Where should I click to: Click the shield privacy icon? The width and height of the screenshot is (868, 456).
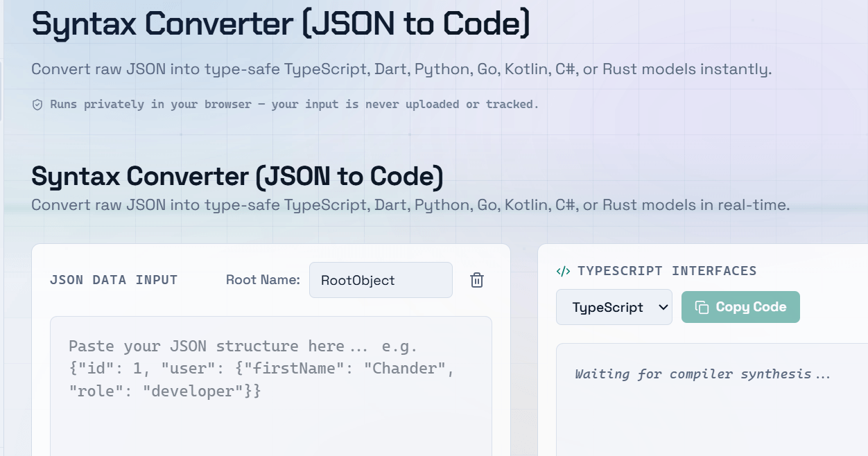[37, 105]
